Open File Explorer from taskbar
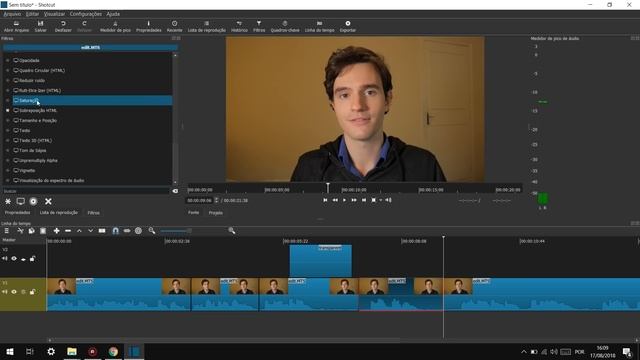The width and height of the screenshot is (640, 360). pos(72,351)
